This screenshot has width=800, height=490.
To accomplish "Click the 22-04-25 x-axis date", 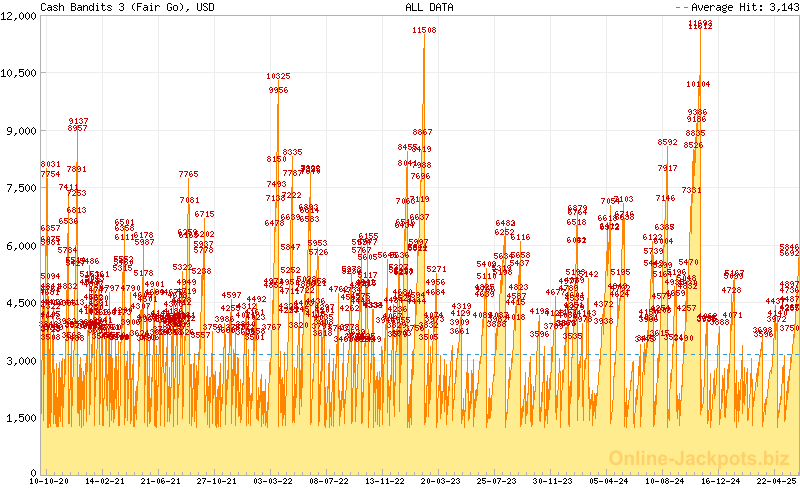I will click(x=775, y=481).
